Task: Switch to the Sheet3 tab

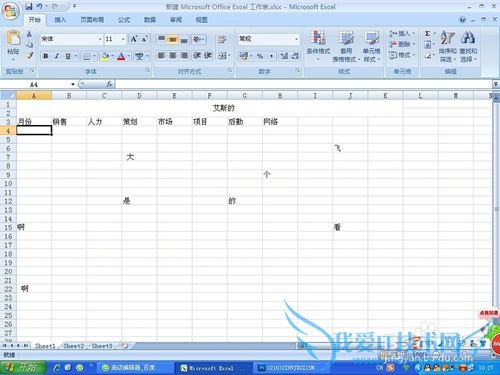Action: (102, 346)
